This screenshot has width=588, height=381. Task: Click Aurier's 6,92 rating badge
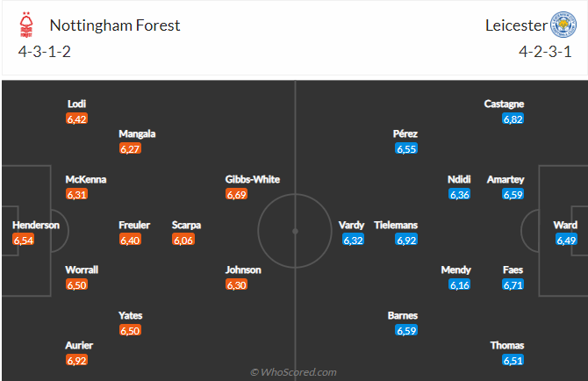[77, 360]
